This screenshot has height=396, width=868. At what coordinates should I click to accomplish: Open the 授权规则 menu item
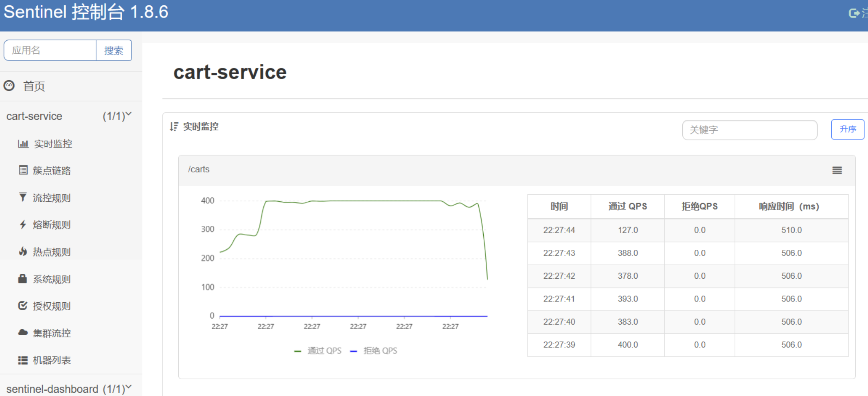pos(52,306)
